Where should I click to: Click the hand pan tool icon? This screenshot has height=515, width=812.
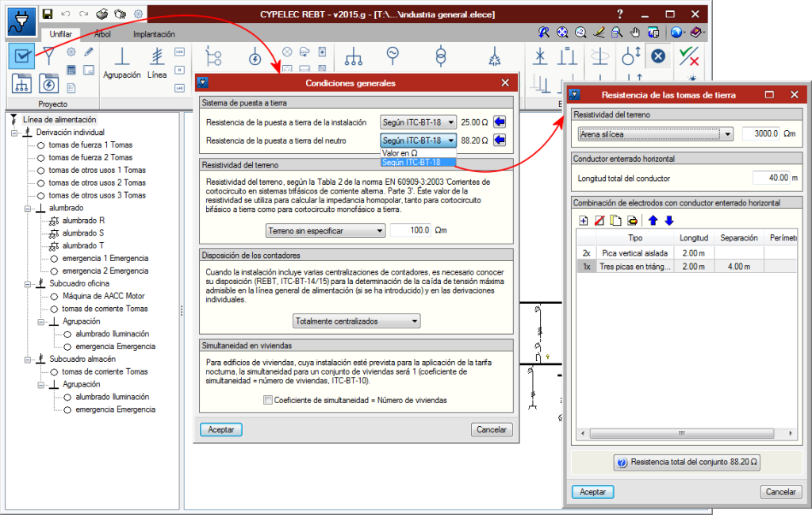point(635,33)
